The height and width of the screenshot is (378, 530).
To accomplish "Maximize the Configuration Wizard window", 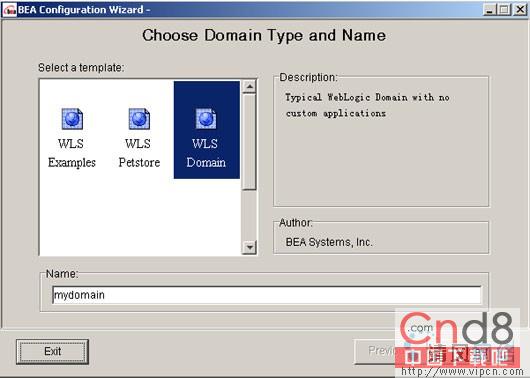I will 504,9.
